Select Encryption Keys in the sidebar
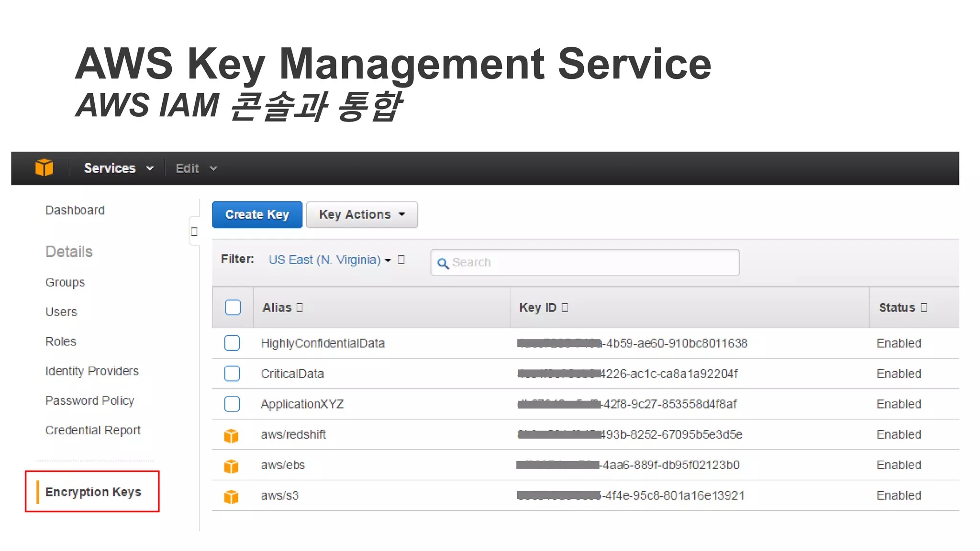This screenshot has height=551, width=980. click(93, 492)
